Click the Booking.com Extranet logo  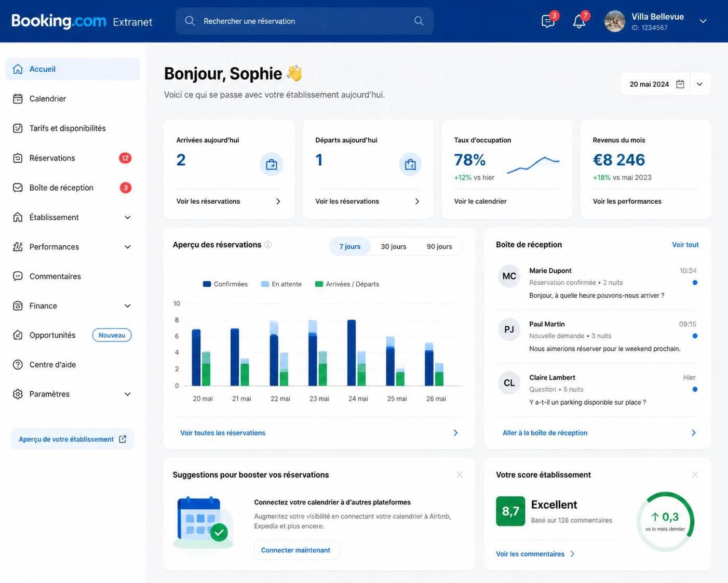click(x=82, y=21)
